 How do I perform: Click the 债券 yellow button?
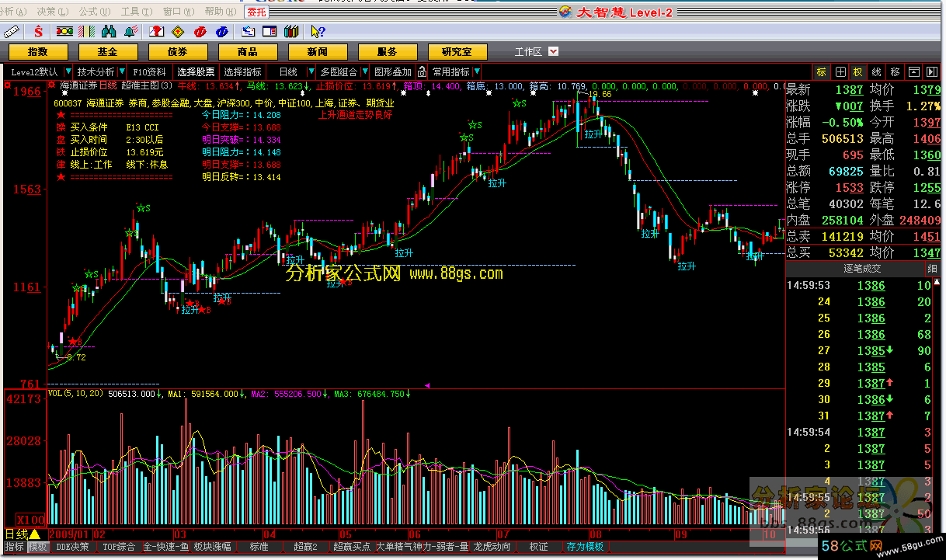177,52
